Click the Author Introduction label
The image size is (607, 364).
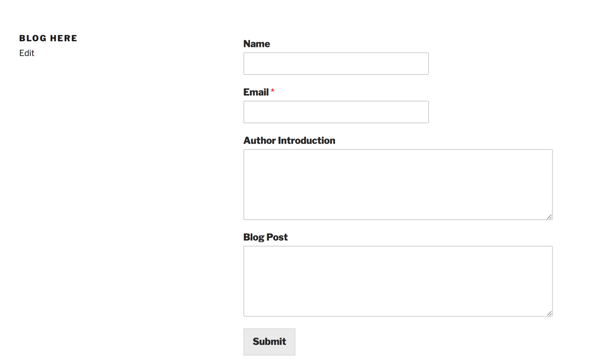[289, 140]
